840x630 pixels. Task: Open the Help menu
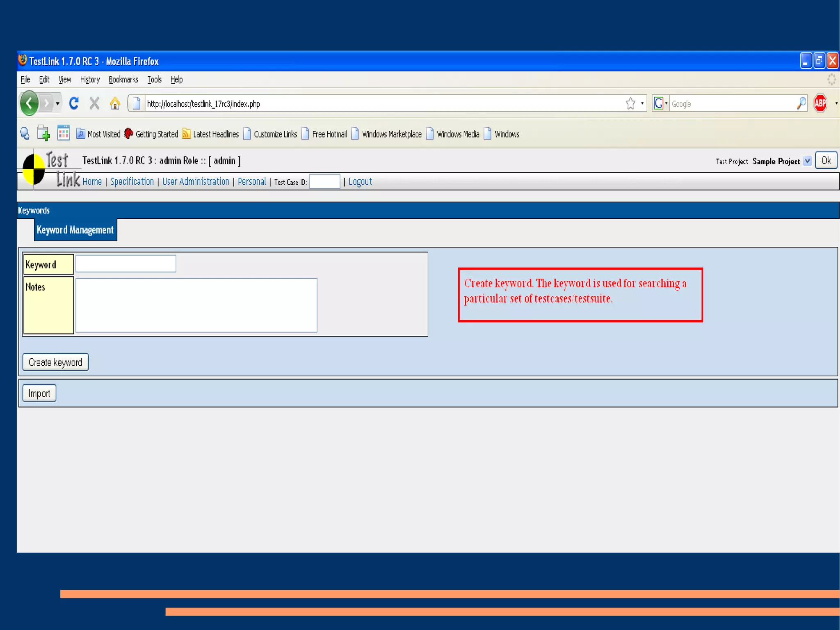176,80
